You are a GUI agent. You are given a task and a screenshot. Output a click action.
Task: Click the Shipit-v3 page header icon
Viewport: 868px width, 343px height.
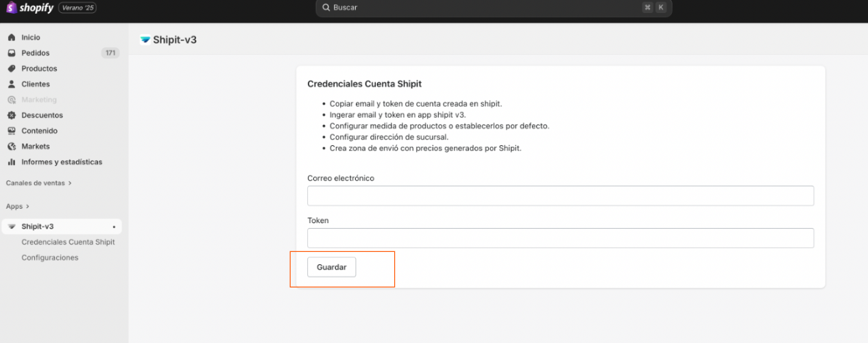pos(145,40)
